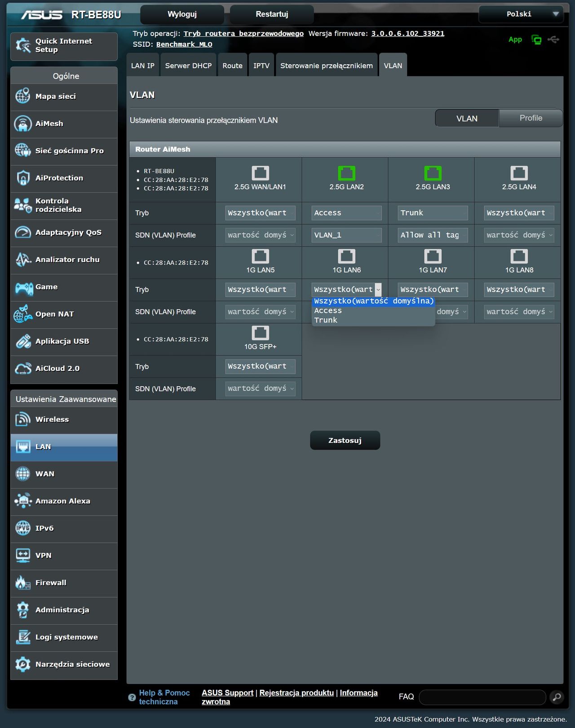575x728 pixels.
Task: Open the Polski language dropdown
Action: coord(521,14)
